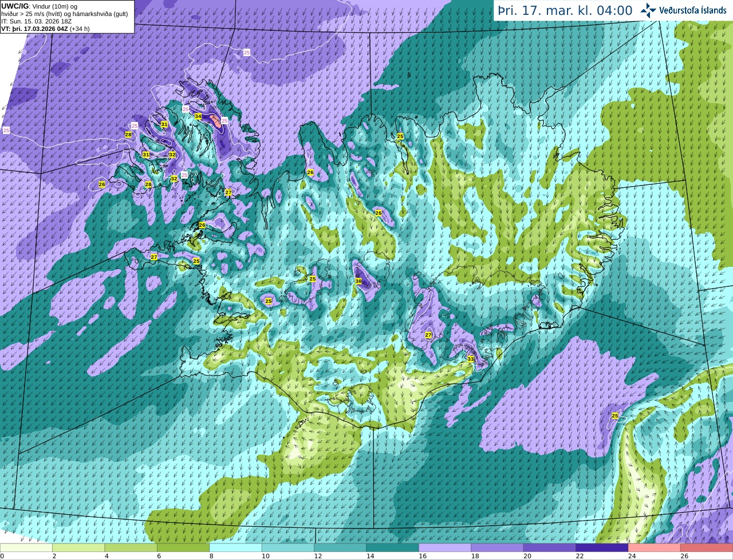
Task: Click the 'IT: Sun. 15. 03. 2026 18Z' line
Action: tap(36, 21)
